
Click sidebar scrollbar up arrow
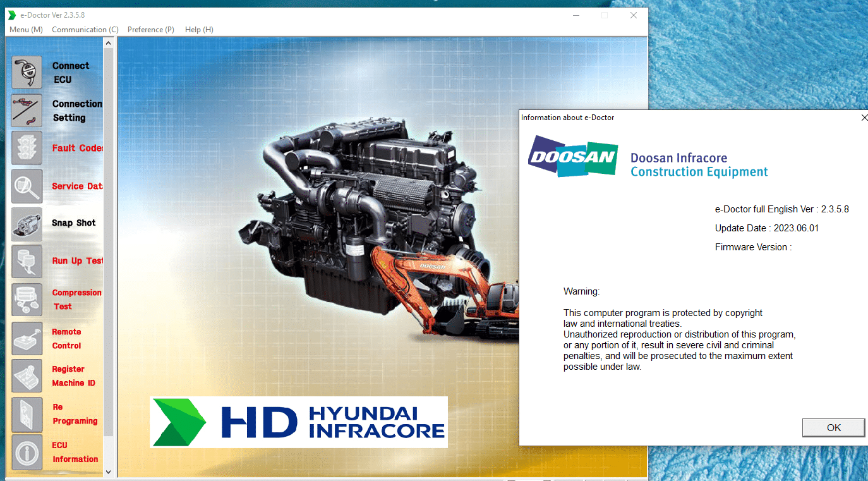108,43
